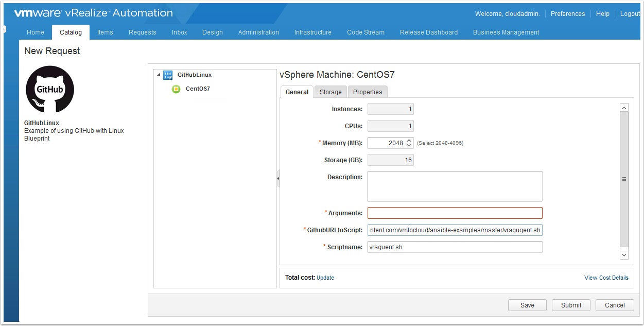Decrease Memory (MB) value with down arrow

(409, 146)
